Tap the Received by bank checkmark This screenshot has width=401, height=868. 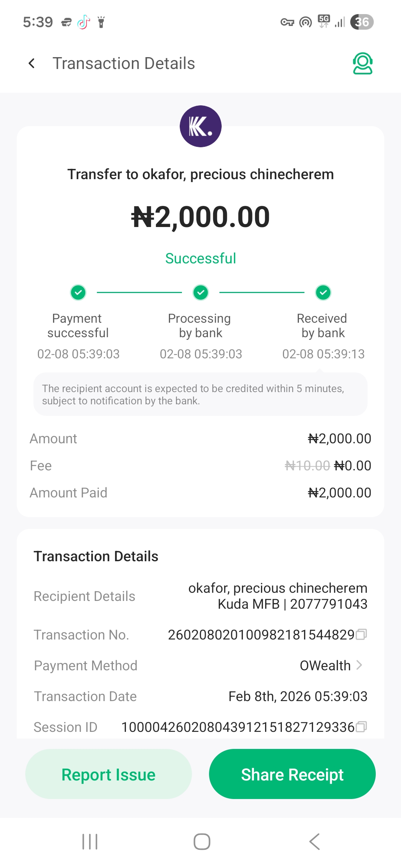point(323,292)
